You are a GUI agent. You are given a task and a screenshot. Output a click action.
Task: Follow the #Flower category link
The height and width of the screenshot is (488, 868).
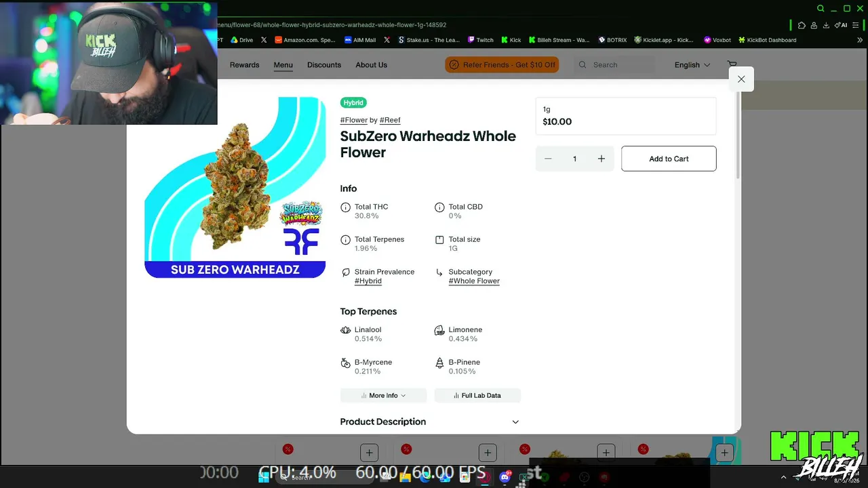(354, 120)
